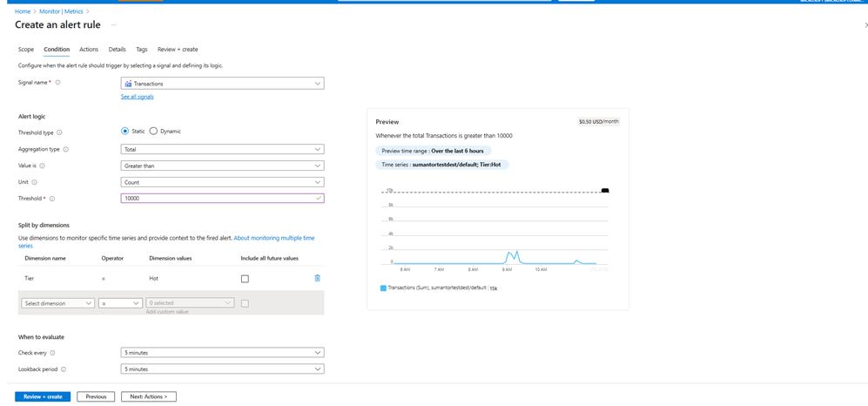Click info icon beside Lookback period
The width and height of the screenshot is (868, 406).
[64, 369]
